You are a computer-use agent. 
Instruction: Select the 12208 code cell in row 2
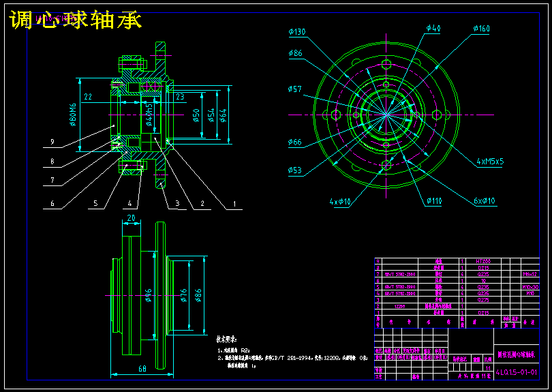point(400,306)
